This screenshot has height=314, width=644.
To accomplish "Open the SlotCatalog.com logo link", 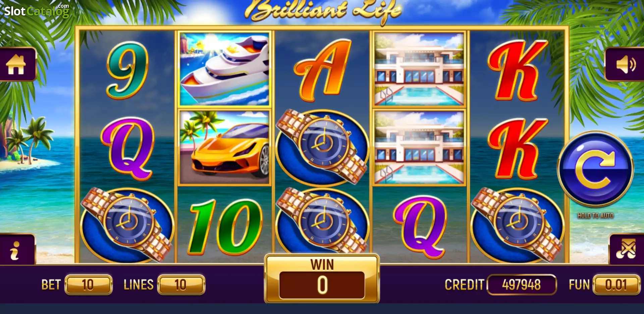I will point(37,11).
